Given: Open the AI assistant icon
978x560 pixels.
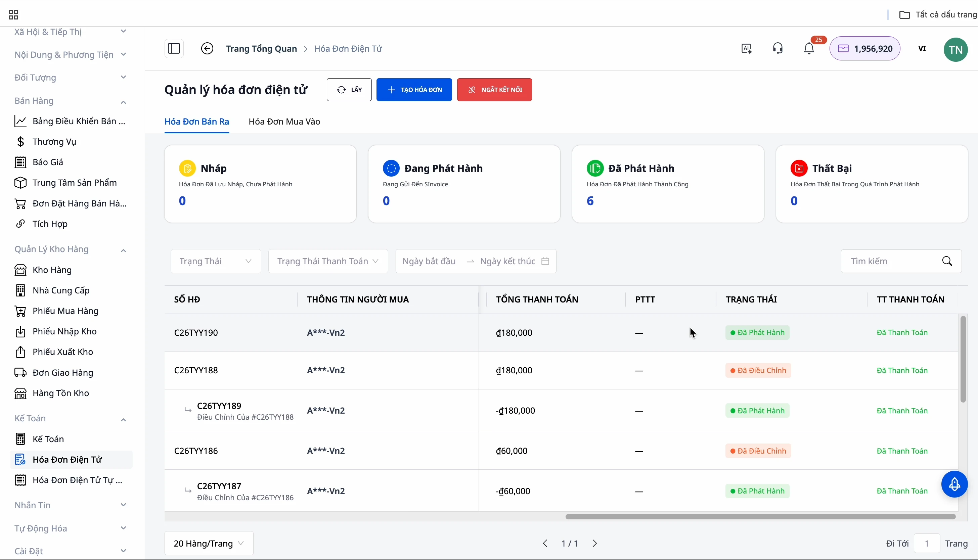Looking at the screenshot, I should coord(746,49).
